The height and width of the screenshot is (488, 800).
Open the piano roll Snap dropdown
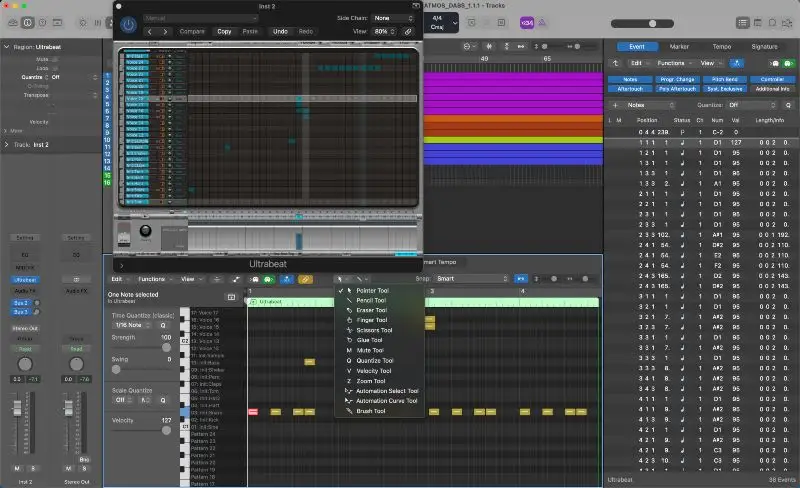[x=470, y=279]
